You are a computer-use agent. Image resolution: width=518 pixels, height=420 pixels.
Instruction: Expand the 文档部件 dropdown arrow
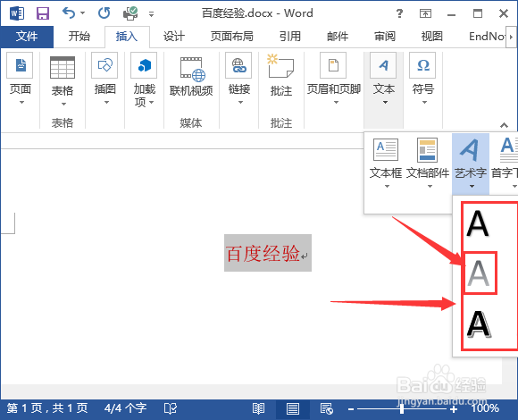point(430,187)
